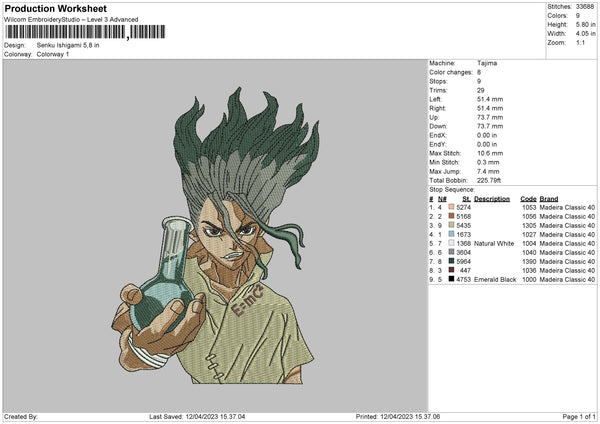Image resolution: width=600 pixels, height=424 pixels.
Task: Click the Trims value 29
Action: [481, 90]
